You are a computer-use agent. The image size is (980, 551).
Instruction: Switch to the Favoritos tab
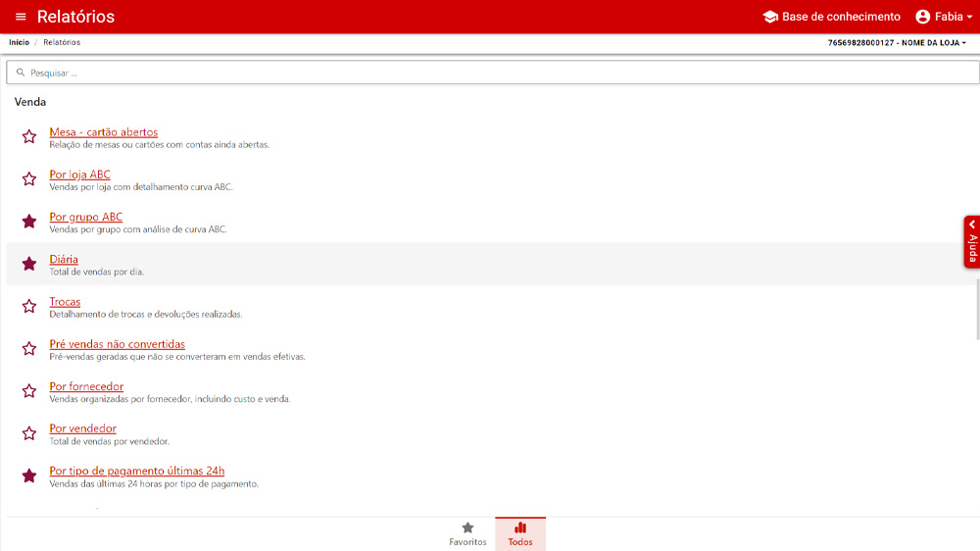point(467,533)
